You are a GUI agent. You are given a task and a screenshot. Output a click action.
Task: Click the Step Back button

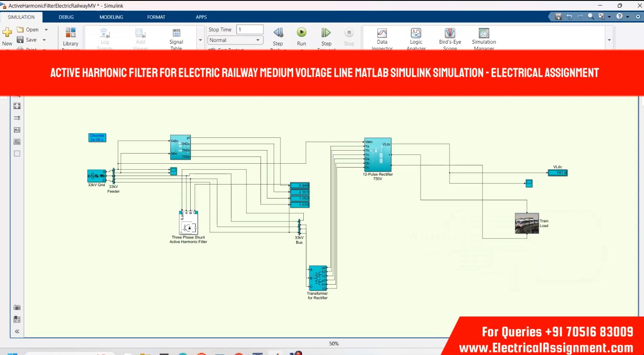tap(278, 37)
